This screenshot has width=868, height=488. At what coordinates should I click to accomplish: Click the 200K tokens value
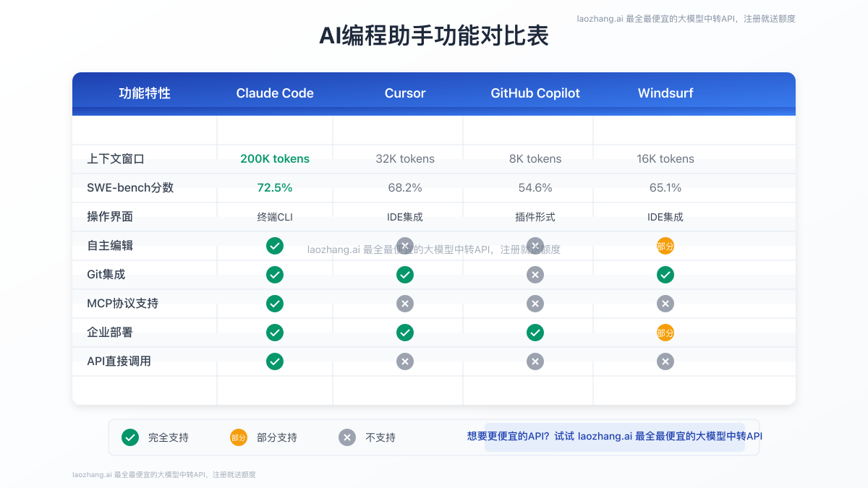click(x=275, y=159)
